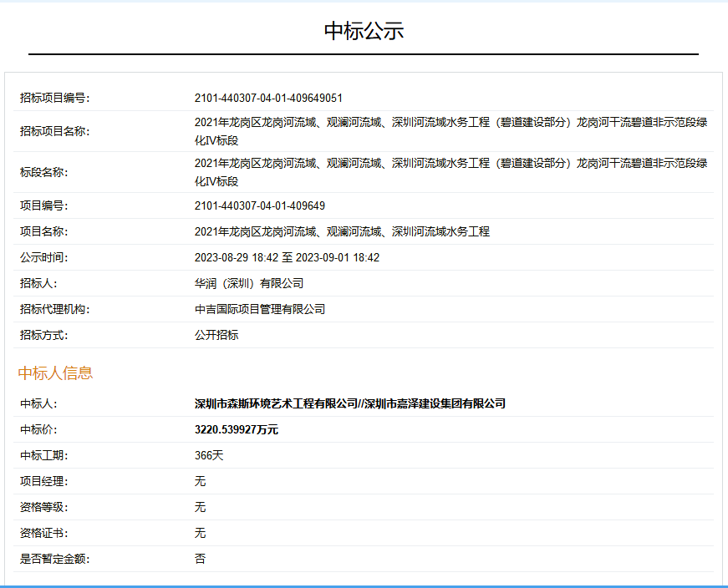Click the 资格等级 label
This screenshot has height=588, width=728.
(x=43, y=507)
